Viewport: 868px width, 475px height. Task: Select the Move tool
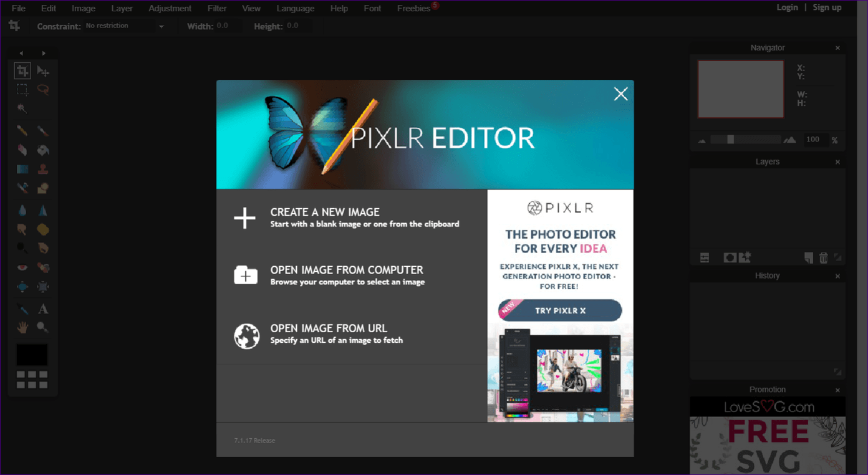(43, 70)
